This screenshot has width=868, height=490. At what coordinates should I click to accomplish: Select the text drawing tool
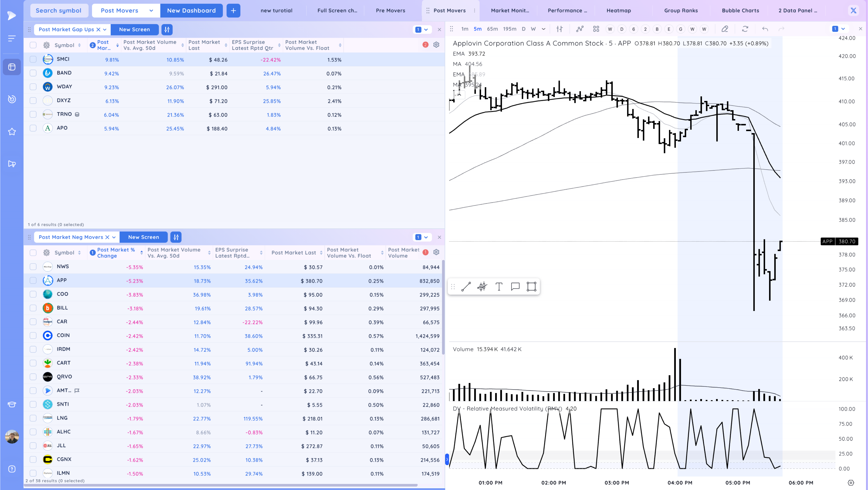[x=499, y=287]
